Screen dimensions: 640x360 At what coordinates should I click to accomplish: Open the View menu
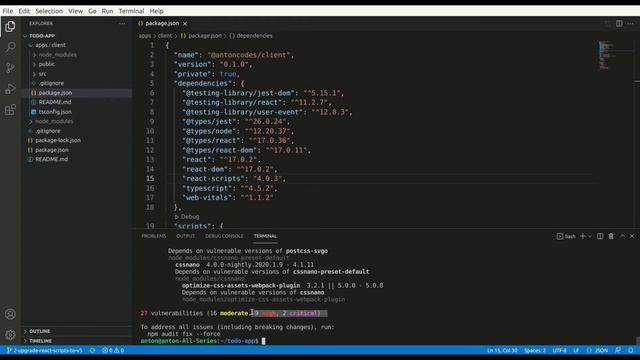tap(76, 11)
